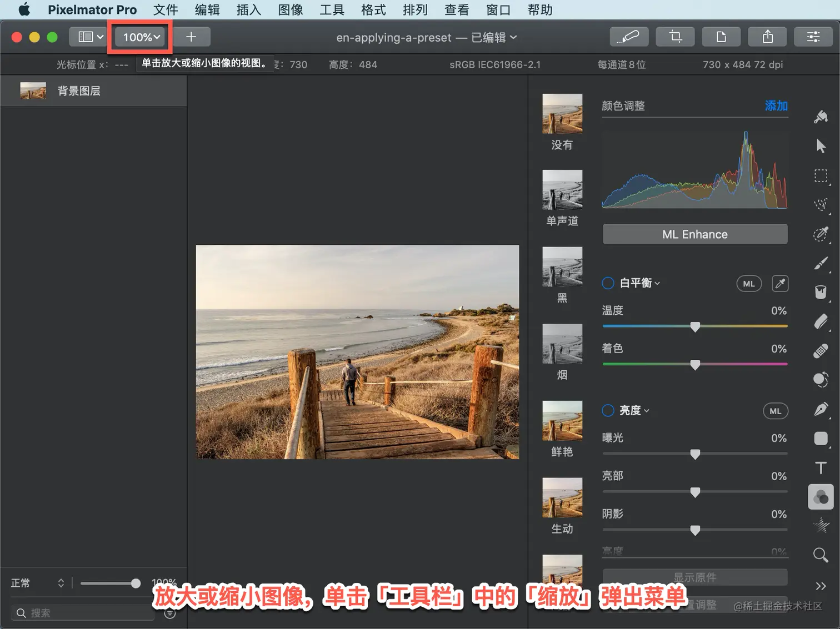Open the 格式 menu
This screenshot has width=840, height=629.
(x=373, y=10)
